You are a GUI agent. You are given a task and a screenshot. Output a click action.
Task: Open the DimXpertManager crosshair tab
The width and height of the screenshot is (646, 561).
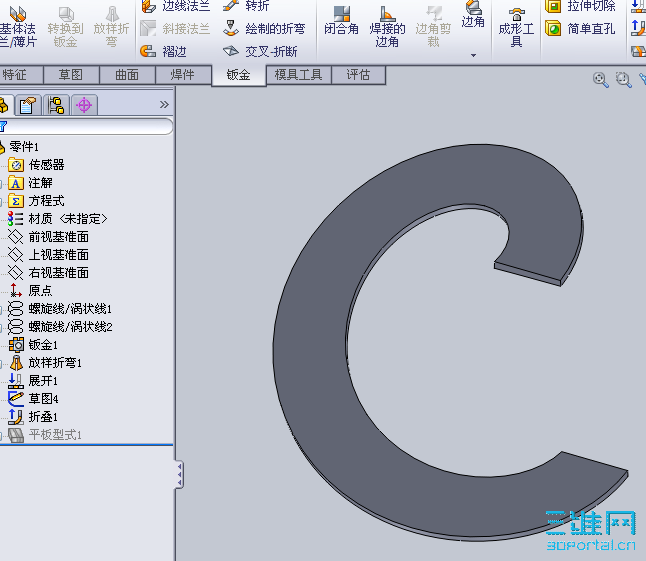[84, 105]
